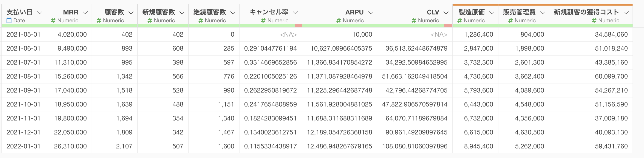Click the numeric hash icon under MRR

click(53, 21)
